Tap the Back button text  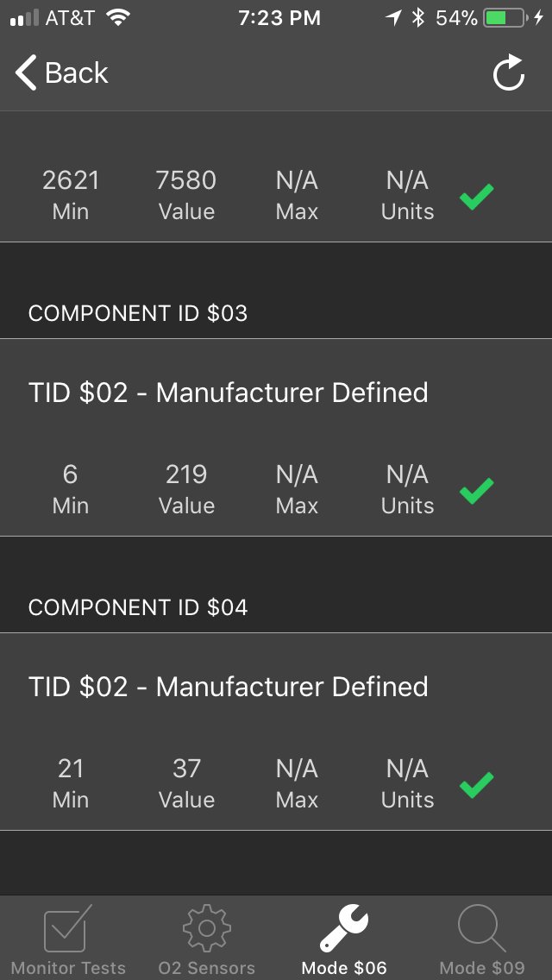click(x=76, y=73)
